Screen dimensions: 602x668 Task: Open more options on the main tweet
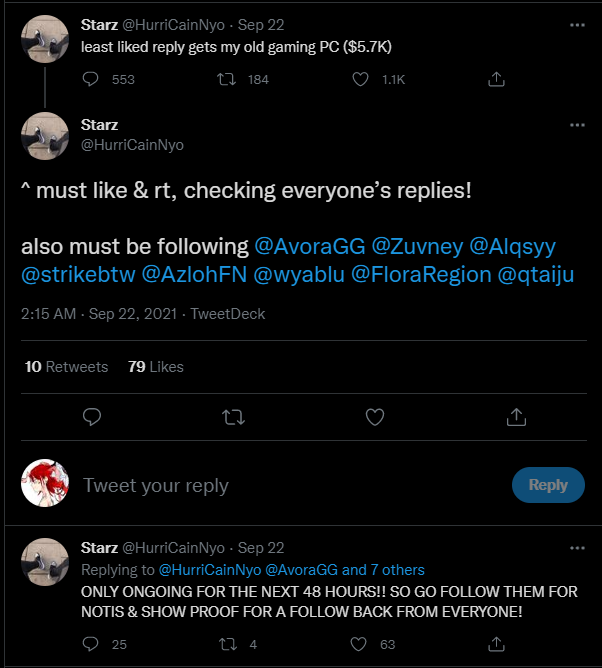coord(577,125)
